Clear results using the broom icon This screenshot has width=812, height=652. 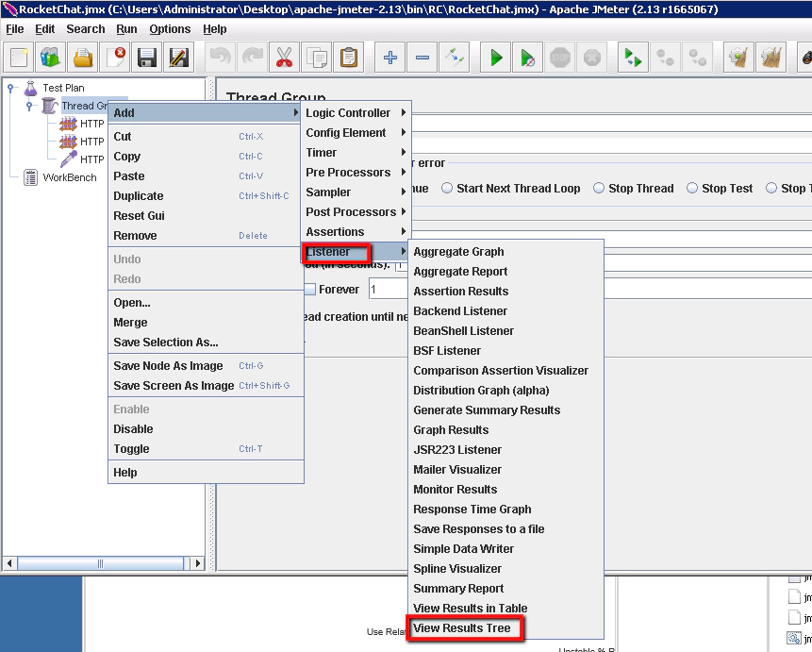click(x=740, y=58)
